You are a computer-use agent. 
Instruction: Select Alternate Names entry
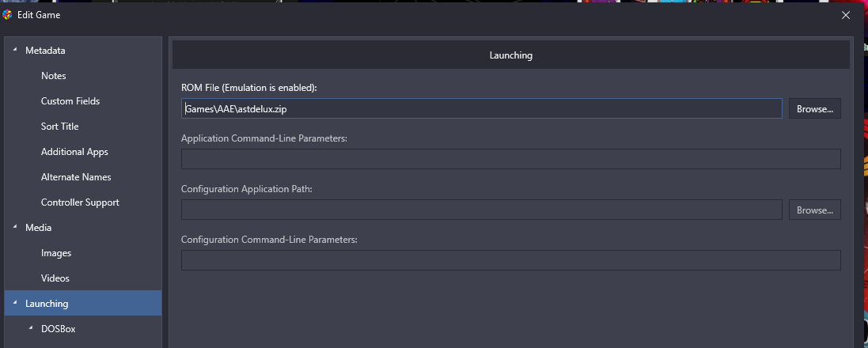(76, 177)
